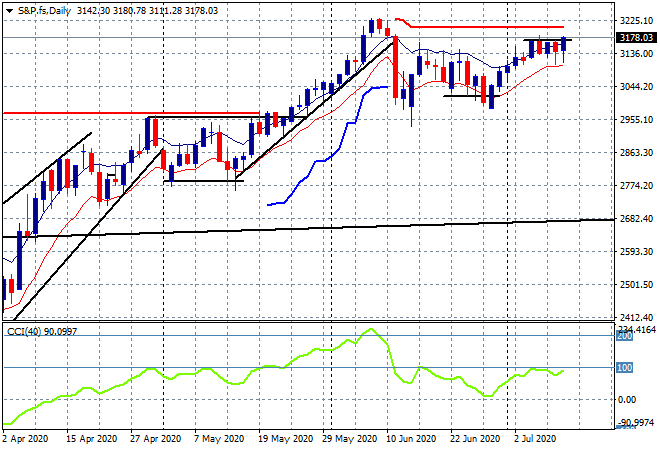
Task: Select the short black line at 3178 resistance
Action: tap(547, 40)
